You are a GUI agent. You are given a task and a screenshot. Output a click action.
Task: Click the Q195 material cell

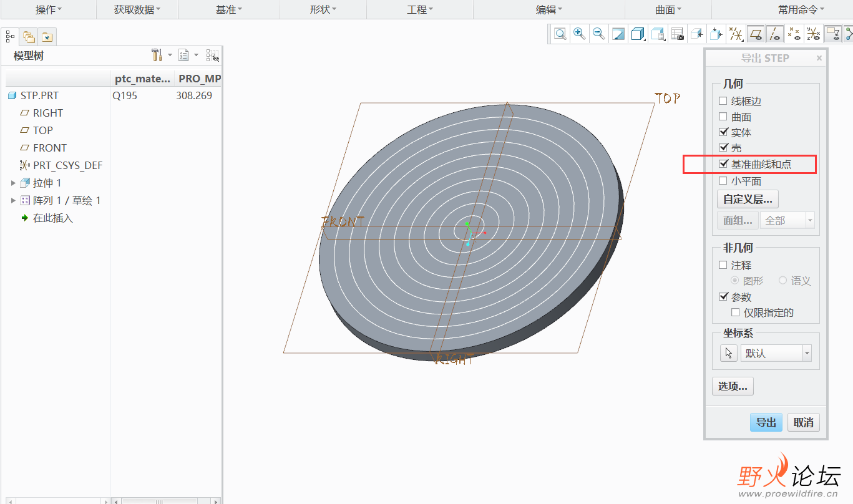(x=125, y=95)
